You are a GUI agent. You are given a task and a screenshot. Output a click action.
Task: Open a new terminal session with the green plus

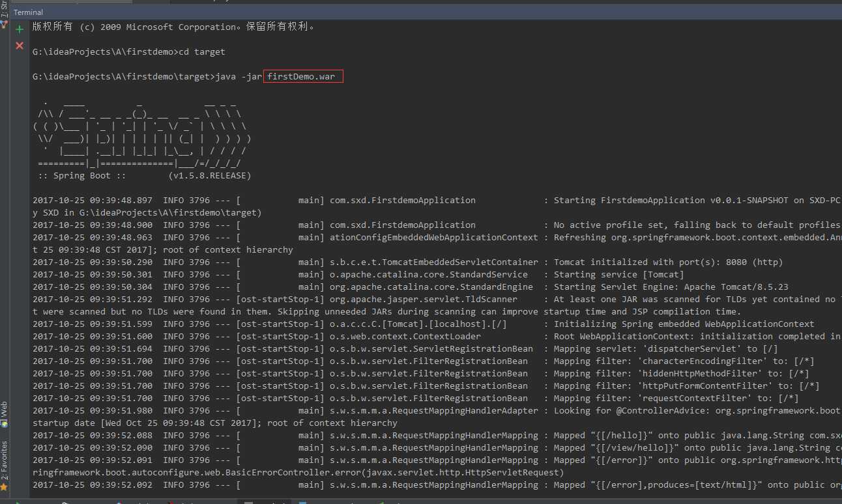(x=20, y=29)
